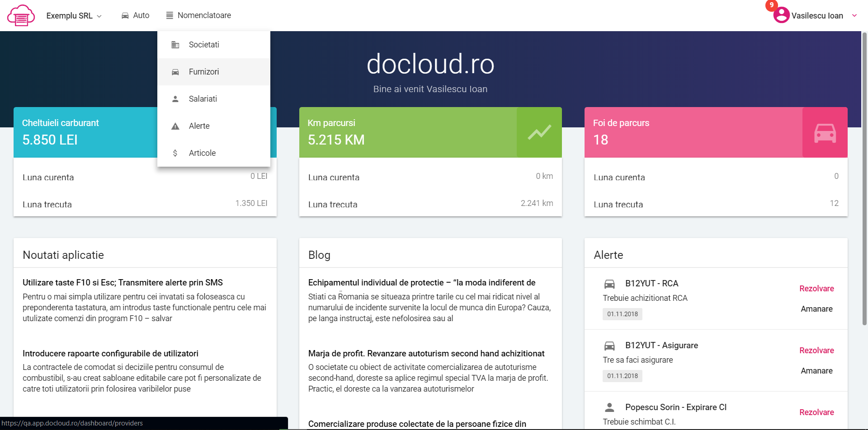Click the docloud.ro banner title

pyautogui.click(x=430, y=64)
